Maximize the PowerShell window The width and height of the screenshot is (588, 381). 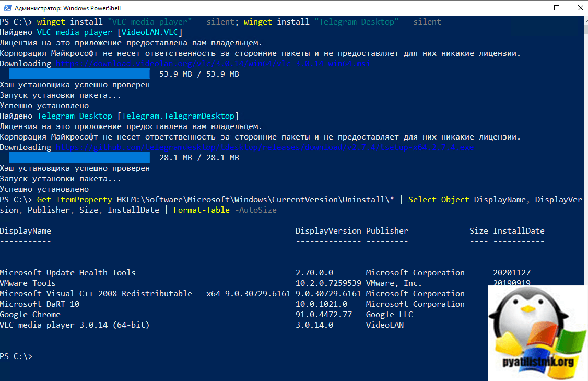557,8
